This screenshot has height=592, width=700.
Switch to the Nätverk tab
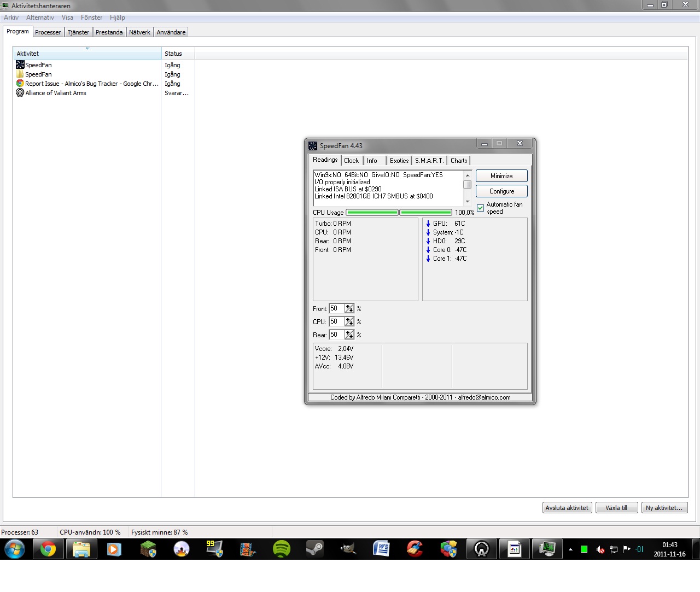139,32
